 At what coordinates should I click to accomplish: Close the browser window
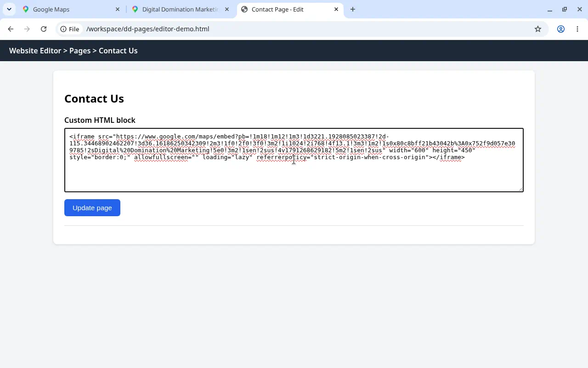coord(579,9)
